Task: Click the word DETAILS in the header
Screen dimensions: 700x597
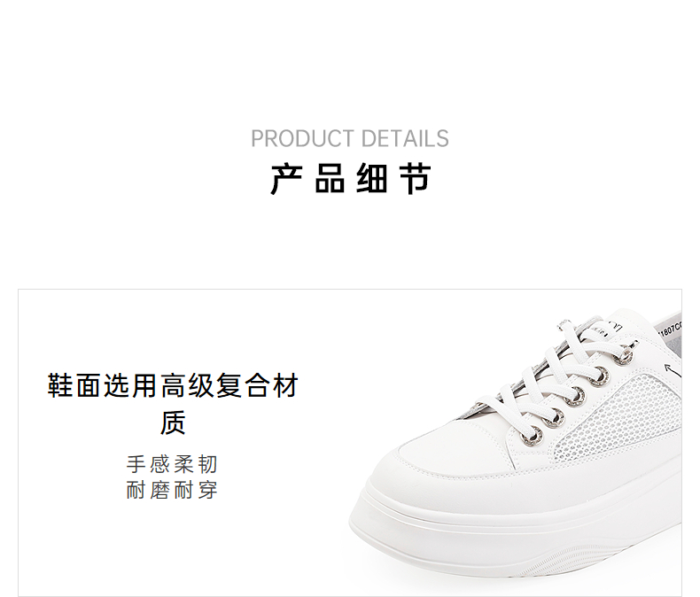Action: click(405, 139)
